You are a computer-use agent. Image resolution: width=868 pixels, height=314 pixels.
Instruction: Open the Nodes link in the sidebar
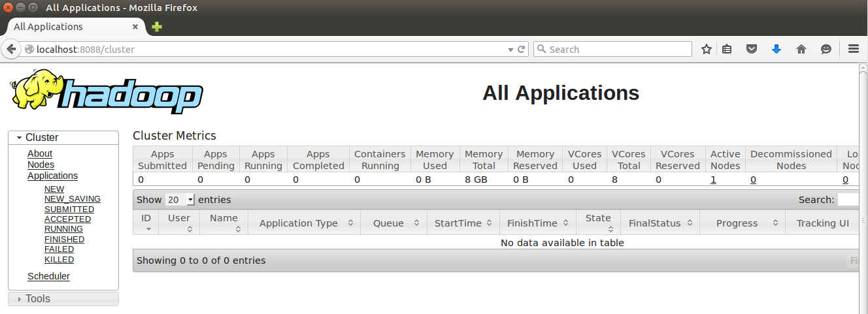click(41, 165)
